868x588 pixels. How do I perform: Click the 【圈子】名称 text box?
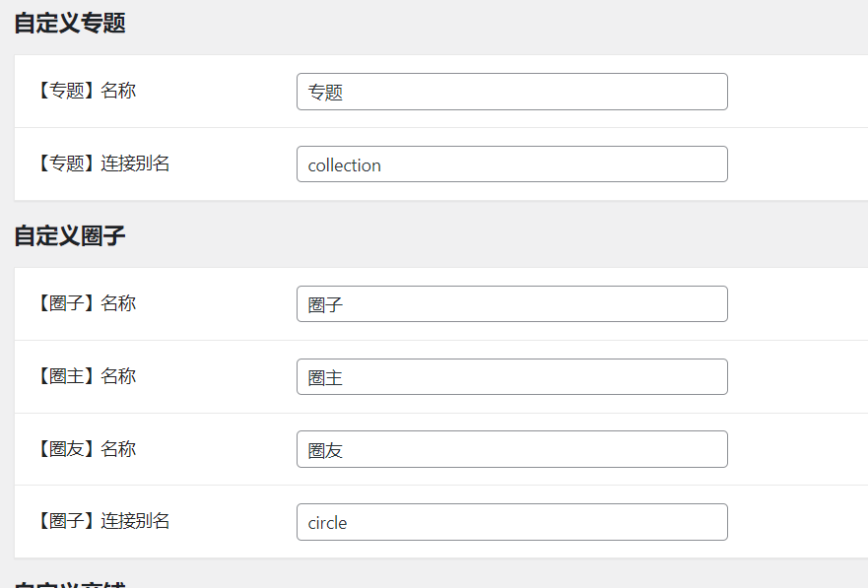pos(512,303)
